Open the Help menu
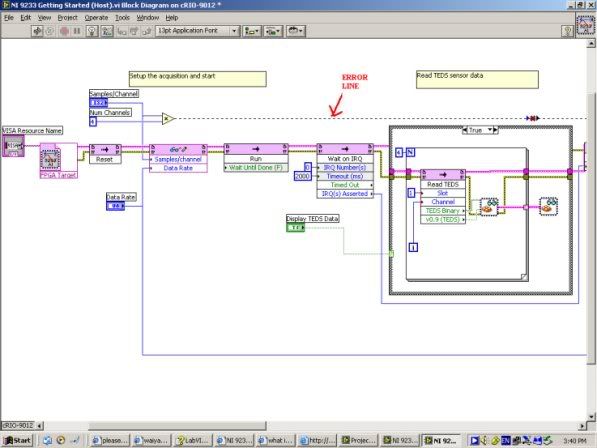Screen dimensions: 597x448 tap(172, 18)
